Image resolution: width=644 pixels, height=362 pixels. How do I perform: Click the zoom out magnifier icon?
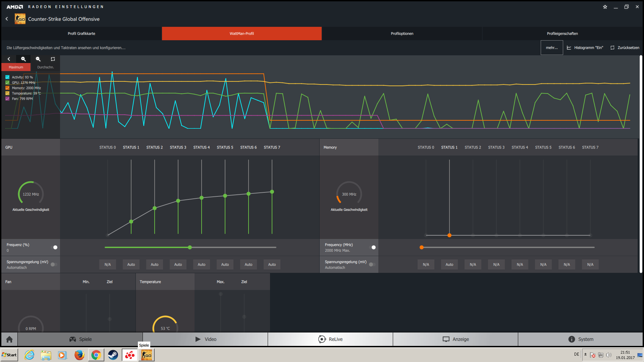tap(38, 59)
